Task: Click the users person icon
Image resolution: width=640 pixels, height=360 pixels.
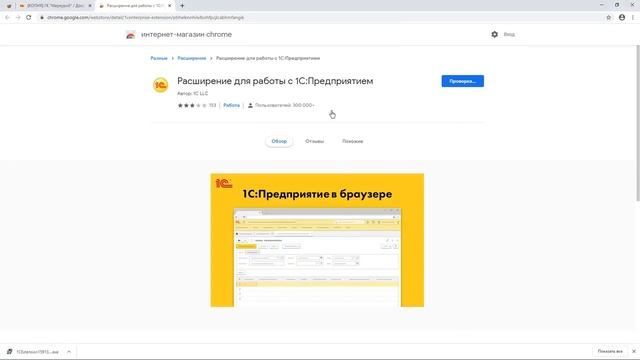Action: [x=250, y=105]
